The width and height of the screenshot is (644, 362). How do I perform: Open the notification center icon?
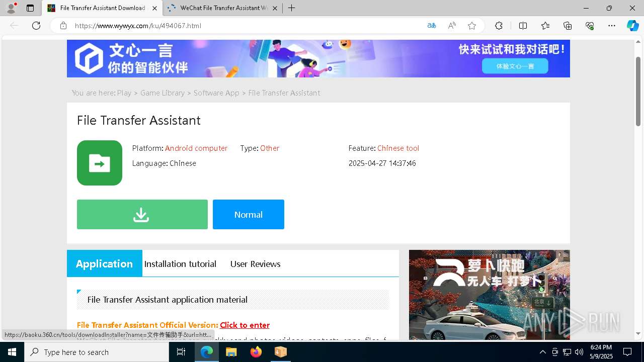[627, 352]
